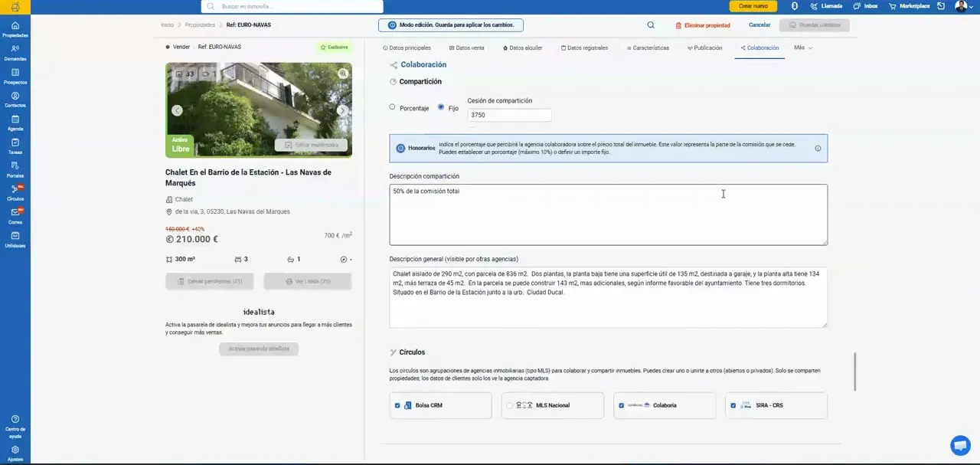Click the magnifier icon near Eliminar propiedad
The height and width of the screenshot is (465, 980).
651,25
